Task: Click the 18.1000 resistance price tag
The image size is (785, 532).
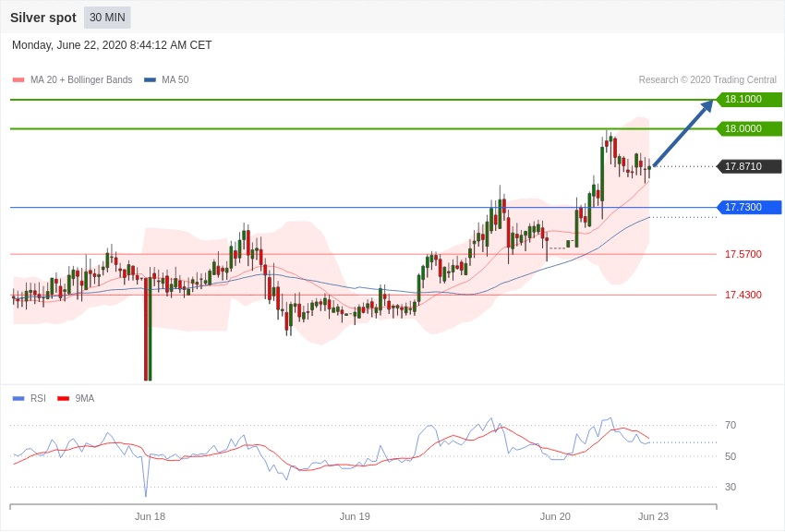Action: click(749, 99)
